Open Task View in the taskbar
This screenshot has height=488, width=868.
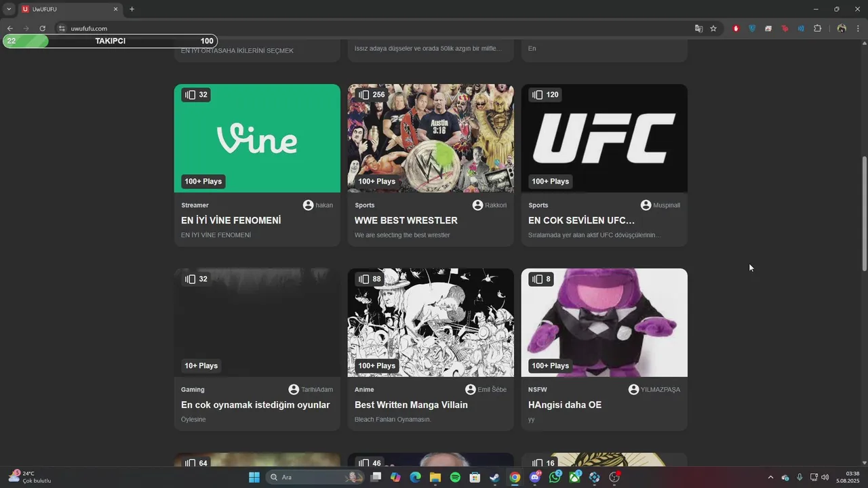(376, 477)
